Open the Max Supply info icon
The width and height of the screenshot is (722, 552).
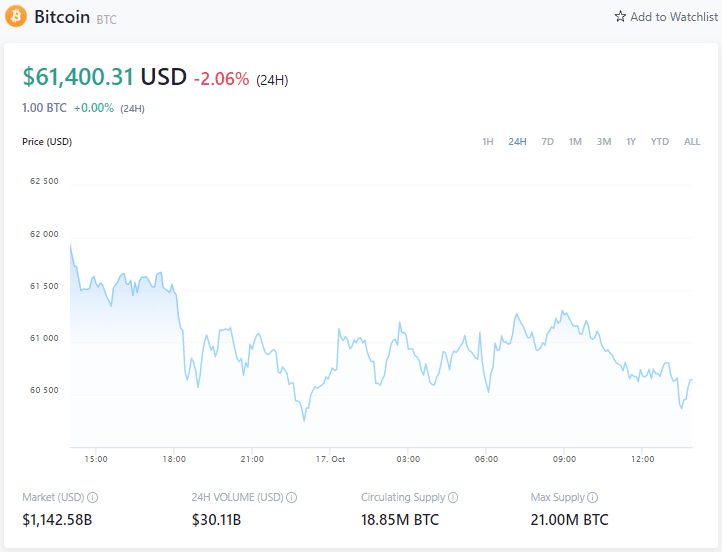pos(593,497)
